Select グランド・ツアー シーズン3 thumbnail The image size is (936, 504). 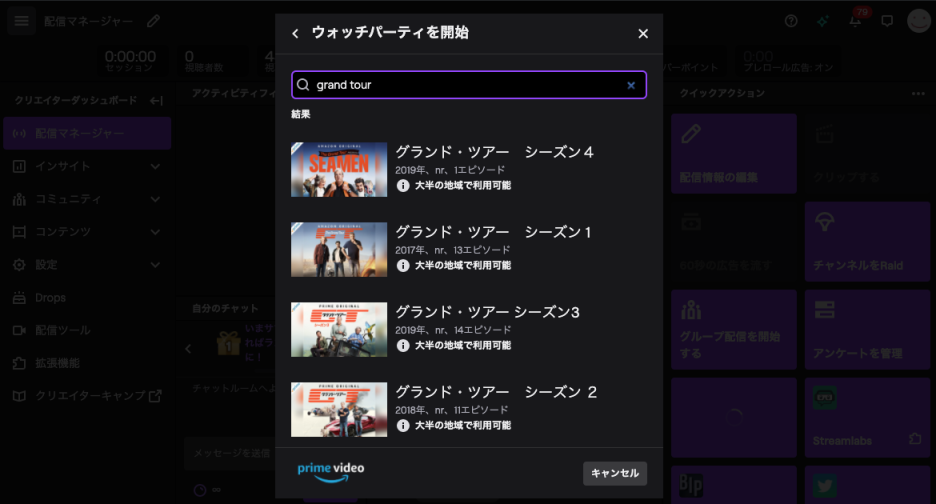[339, 330]
